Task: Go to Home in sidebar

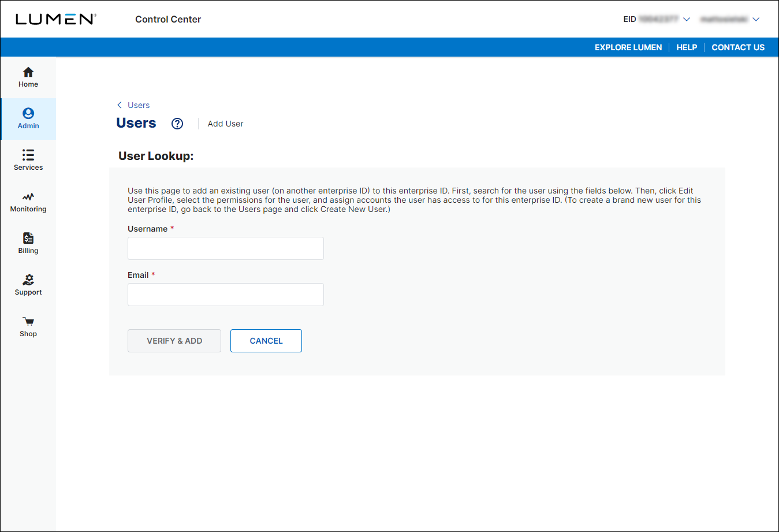Action: point(28,77)
